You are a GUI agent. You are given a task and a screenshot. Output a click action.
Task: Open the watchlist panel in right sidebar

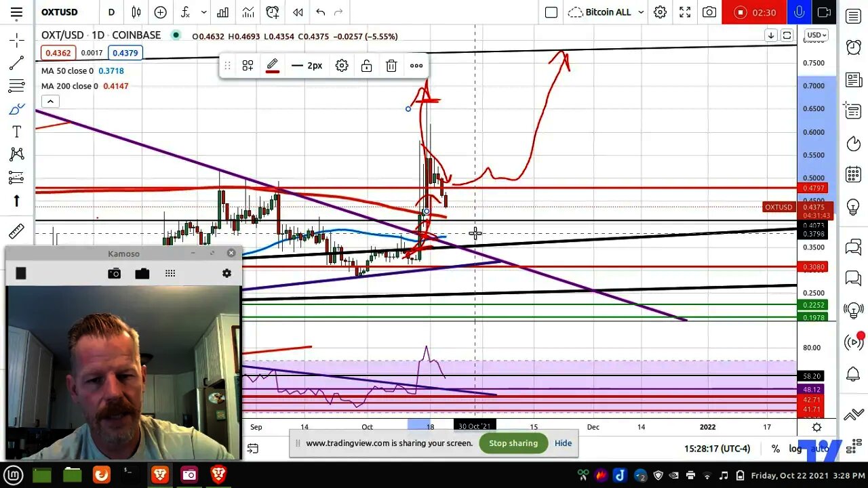pyautogui.click(x=853, y=16)
